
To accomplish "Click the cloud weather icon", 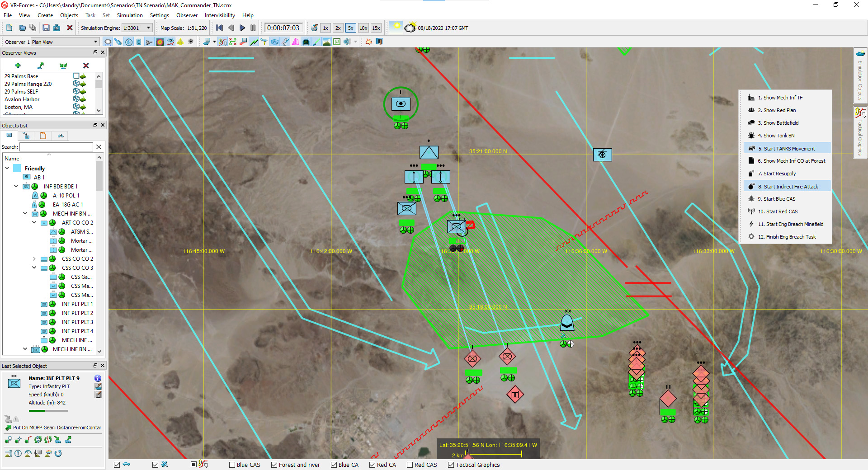I will 410,28.
